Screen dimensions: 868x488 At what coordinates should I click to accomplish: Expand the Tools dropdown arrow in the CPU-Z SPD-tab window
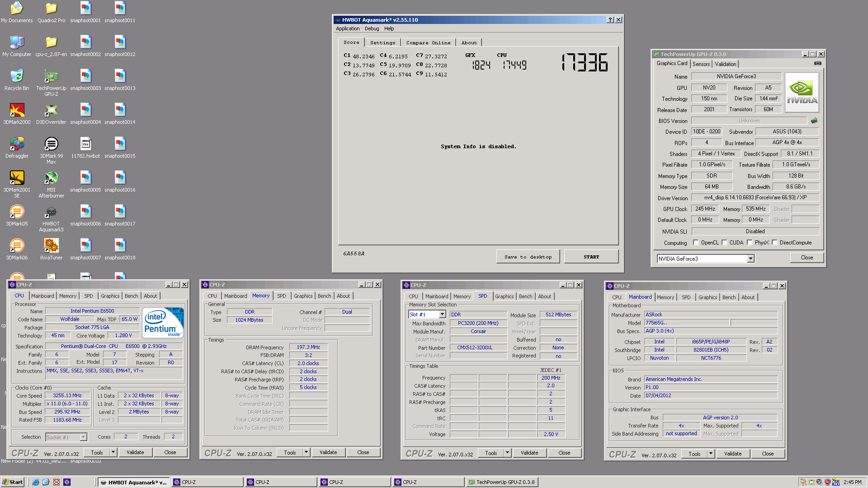click(507, 453)
